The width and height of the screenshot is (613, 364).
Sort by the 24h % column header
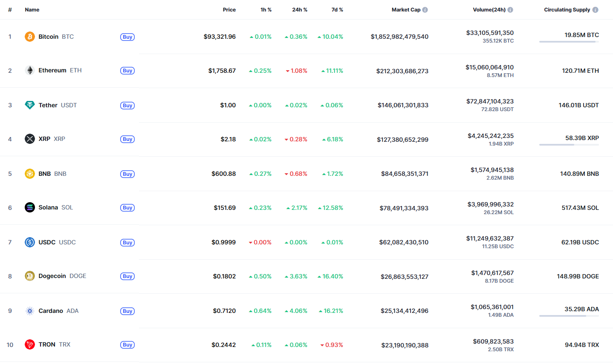[300, 10]
